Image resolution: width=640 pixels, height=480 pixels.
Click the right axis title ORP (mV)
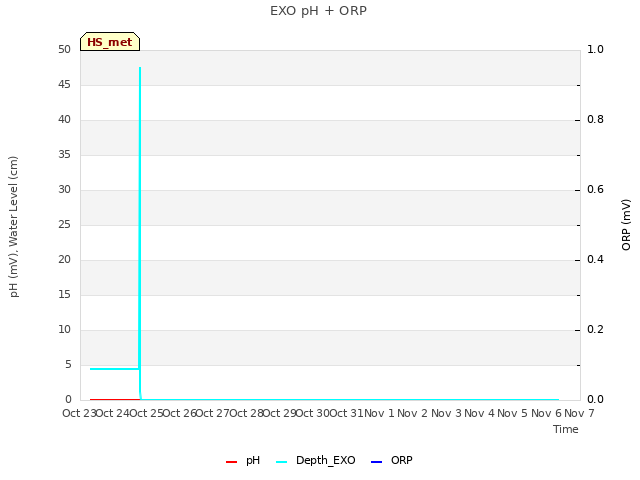click(626, 225)
